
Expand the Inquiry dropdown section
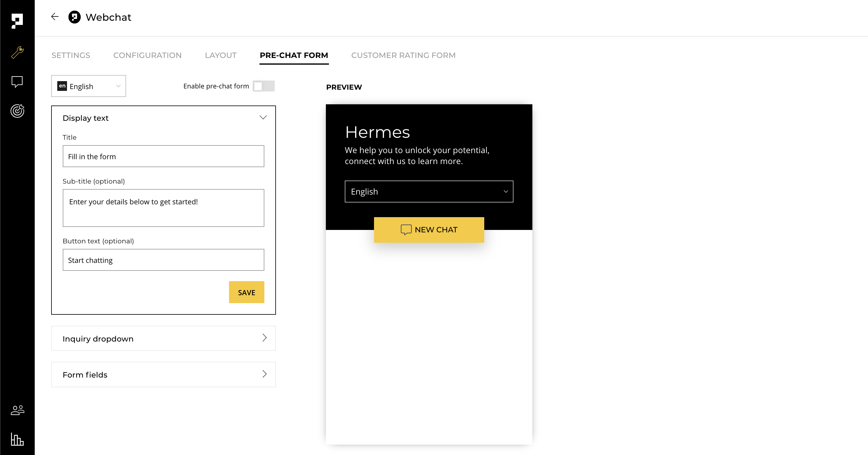point(164,338)
